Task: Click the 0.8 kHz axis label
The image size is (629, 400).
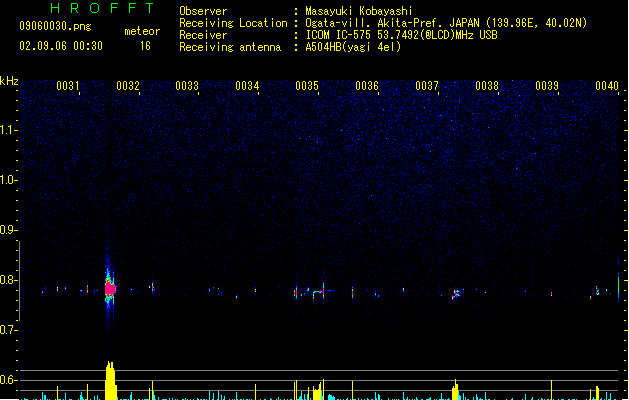Action: pos(7,280)
